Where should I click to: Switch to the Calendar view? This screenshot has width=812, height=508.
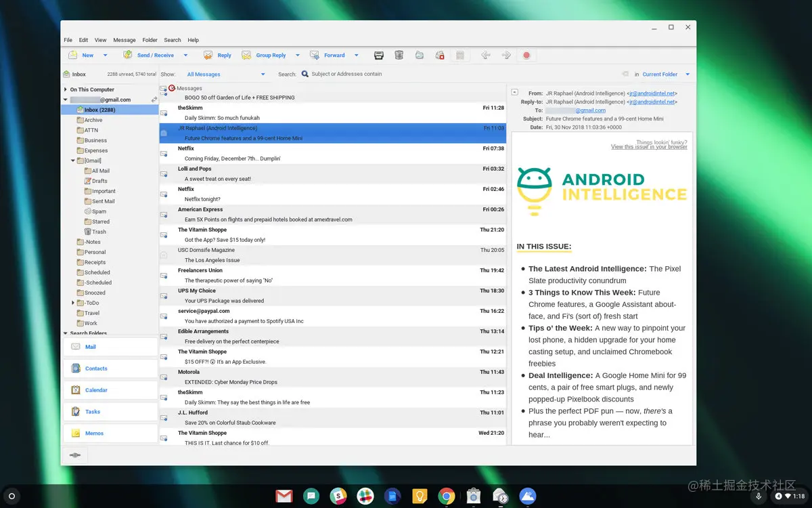110,390
